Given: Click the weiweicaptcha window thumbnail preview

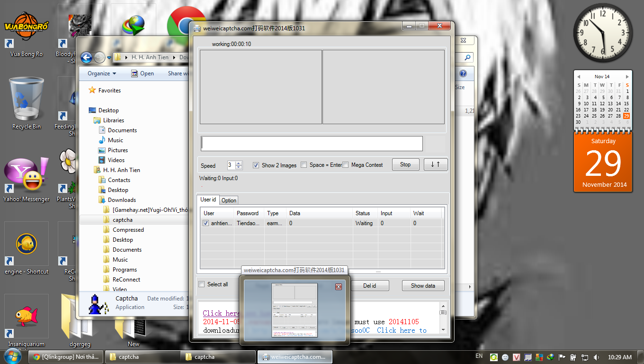Looking at the screenshot, I should (295, 309).
